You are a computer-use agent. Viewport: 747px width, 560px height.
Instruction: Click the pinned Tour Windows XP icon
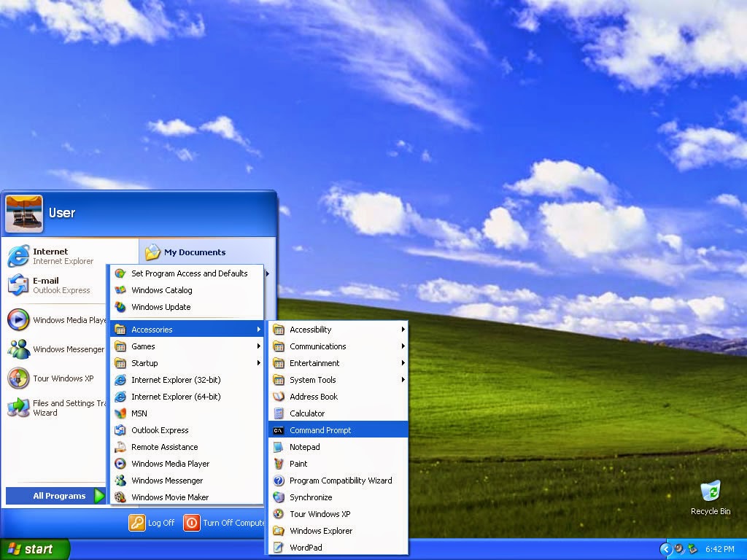pos(18,378)
